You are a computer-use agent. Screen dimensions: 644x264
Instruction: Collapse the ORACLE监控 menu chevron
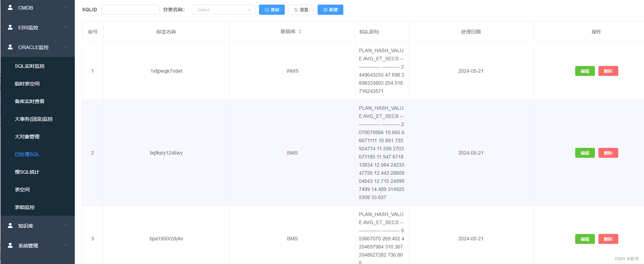point(66,47)
